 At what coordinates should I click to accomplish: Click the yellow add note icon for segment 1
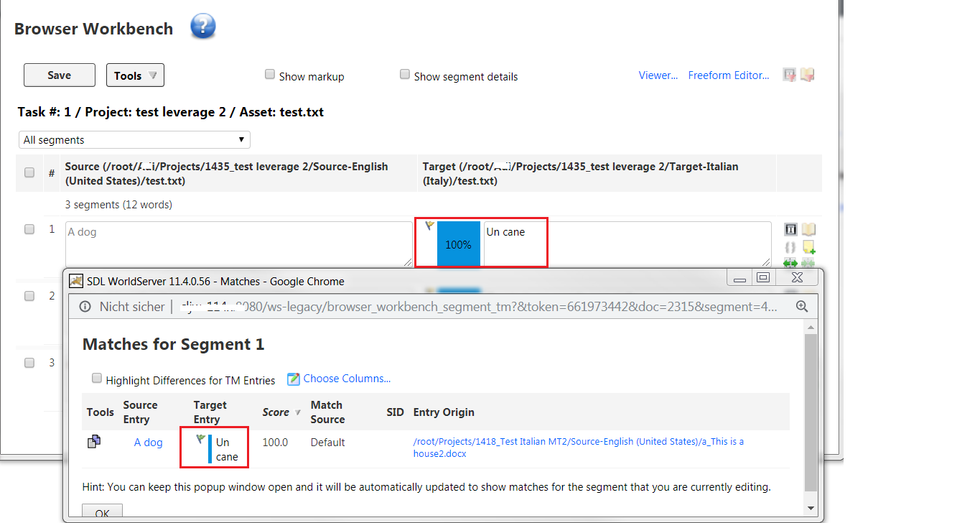coord(808,247)
